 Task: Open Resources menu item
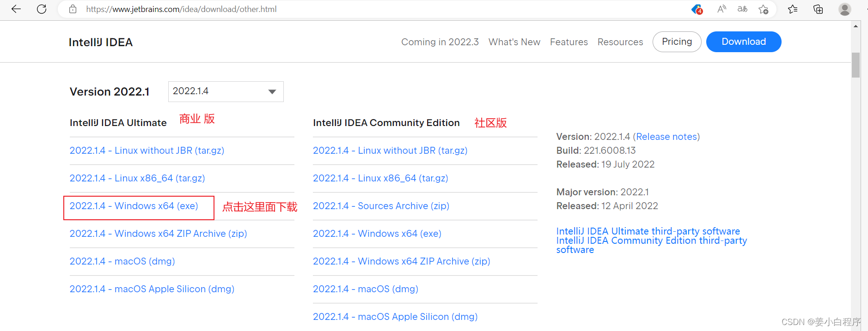620,42
